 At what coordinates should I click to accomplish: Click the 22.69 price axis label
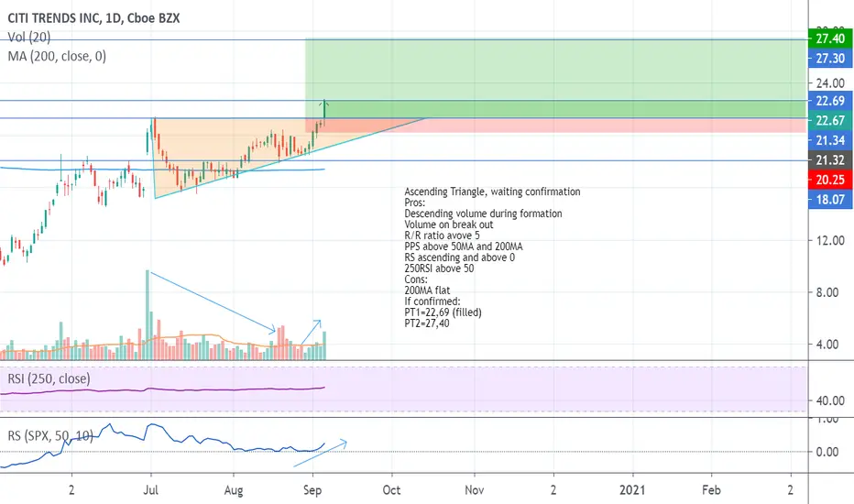pyautogui.click(x=830, y=101)
